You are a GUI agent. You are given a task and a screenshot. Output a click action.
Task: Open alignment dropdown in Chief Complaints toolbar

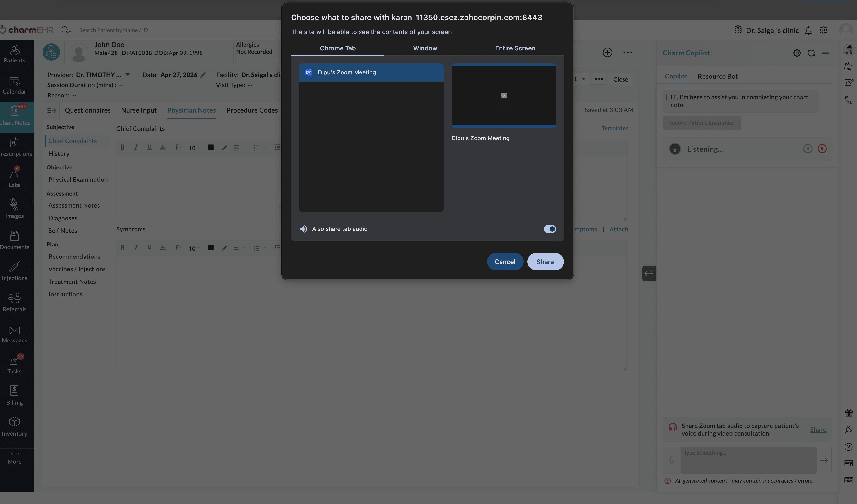coord(239,148)
